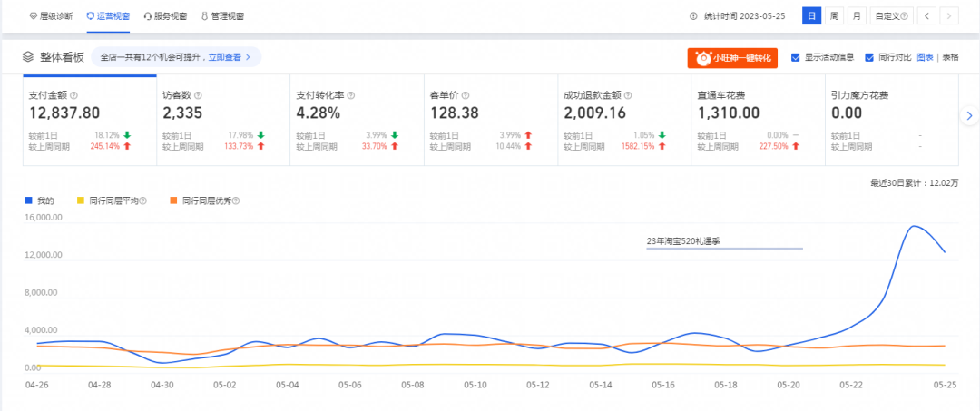
Task: Go to the previous date with left chevron
Action: tap(926, 16)
